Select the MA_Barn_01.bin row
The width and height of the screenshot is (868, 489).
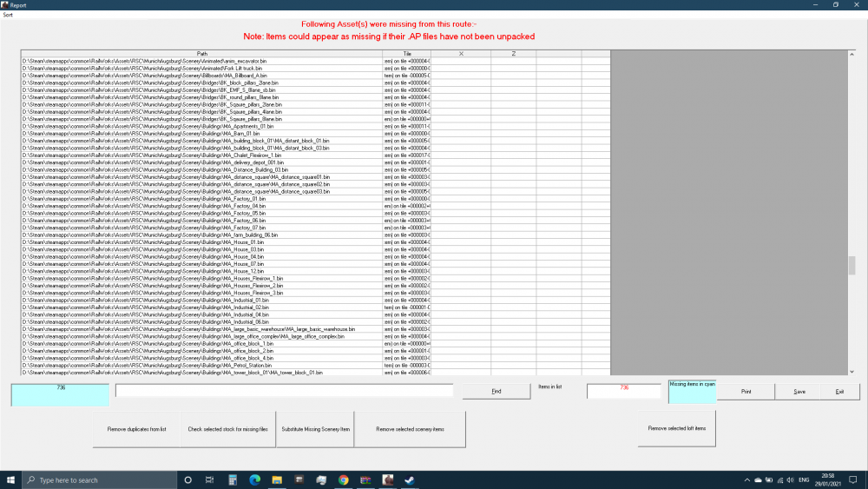(x=316, y=134)
